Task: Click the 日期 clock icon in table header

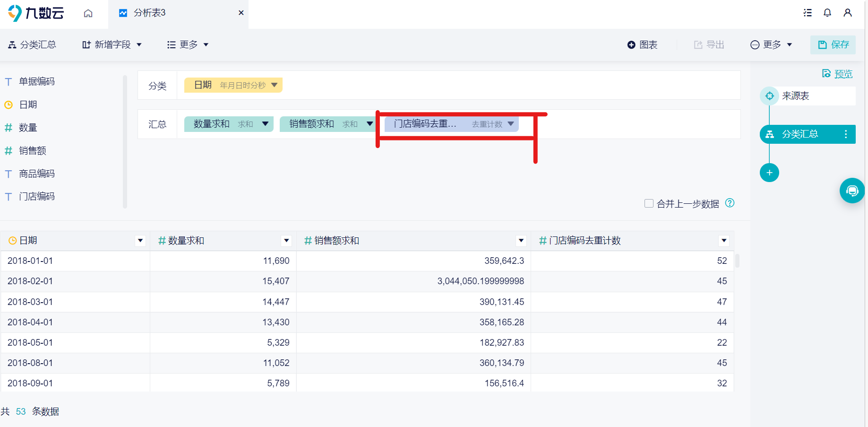Action: tap(13, 241)
